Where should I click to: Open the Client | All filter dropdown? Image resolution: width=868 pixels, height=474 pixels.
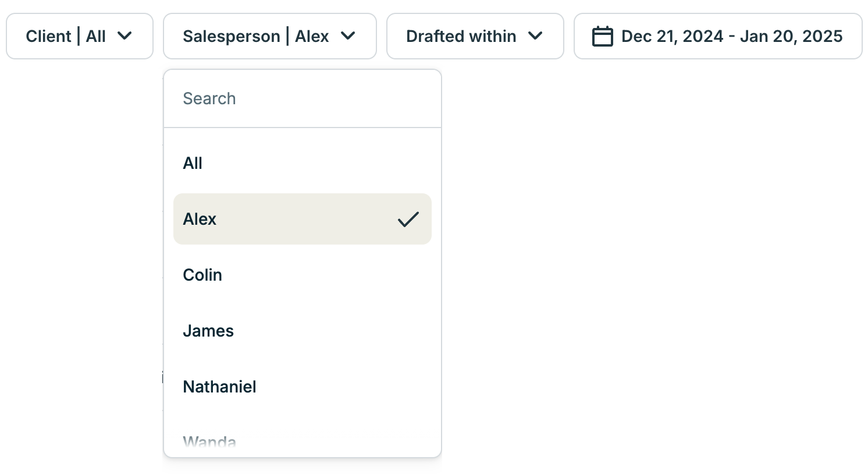pyautogui.click(x=80, y=36)
